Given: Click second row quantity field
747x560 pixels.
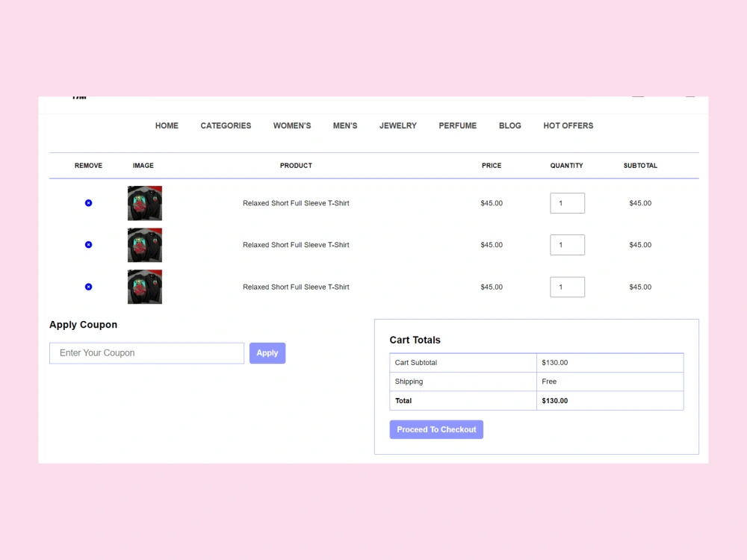Looking at the screenshot, I should tap(568, 245).
